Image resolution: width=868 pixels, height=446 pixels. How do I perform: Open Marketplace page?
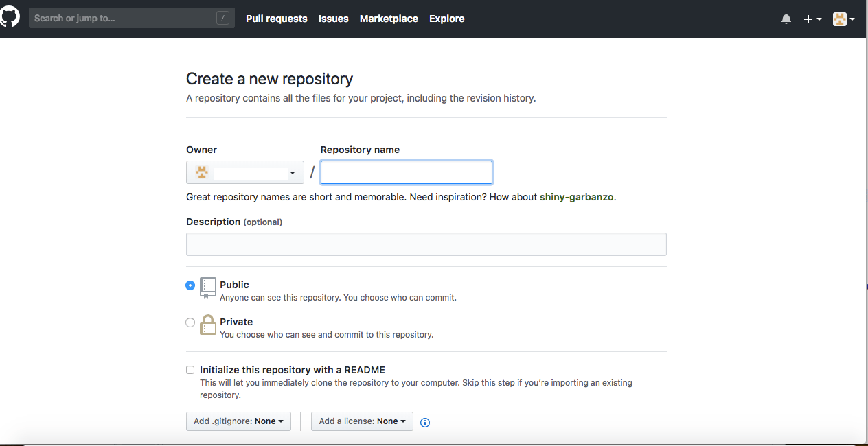click(x=389, y=19)
